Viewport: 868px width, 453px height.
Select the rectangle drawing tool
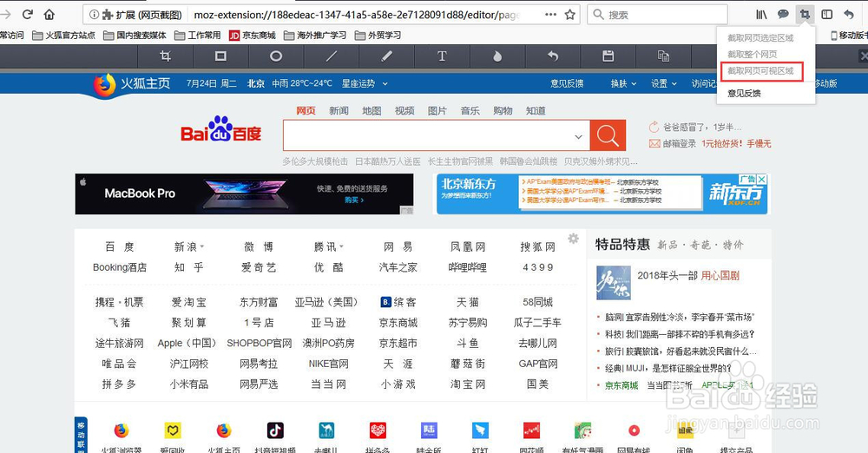[x=220, y=56]
